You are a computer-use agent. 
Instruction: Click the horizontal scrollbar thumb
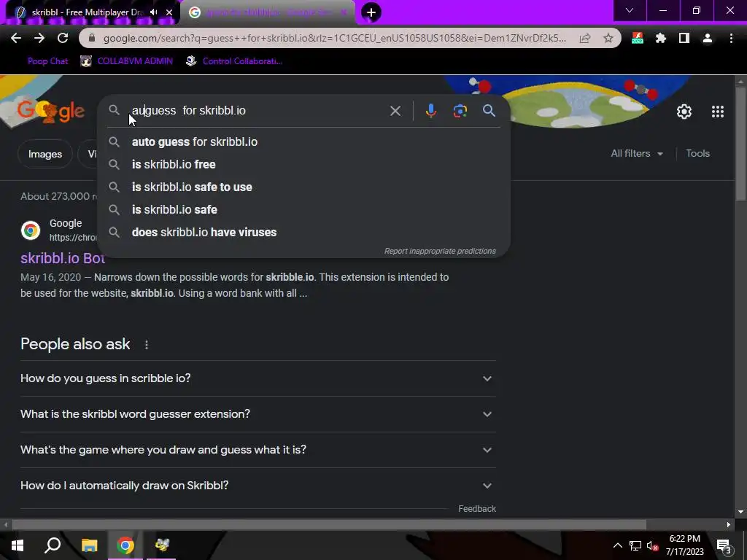329,524
